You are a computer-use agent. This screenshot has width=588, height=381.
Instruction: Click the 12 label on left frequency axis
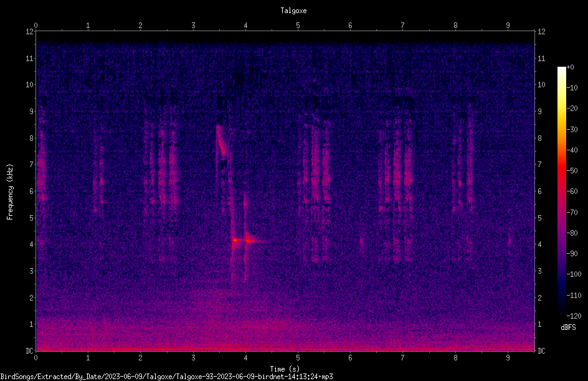click(x=30, y=32)
